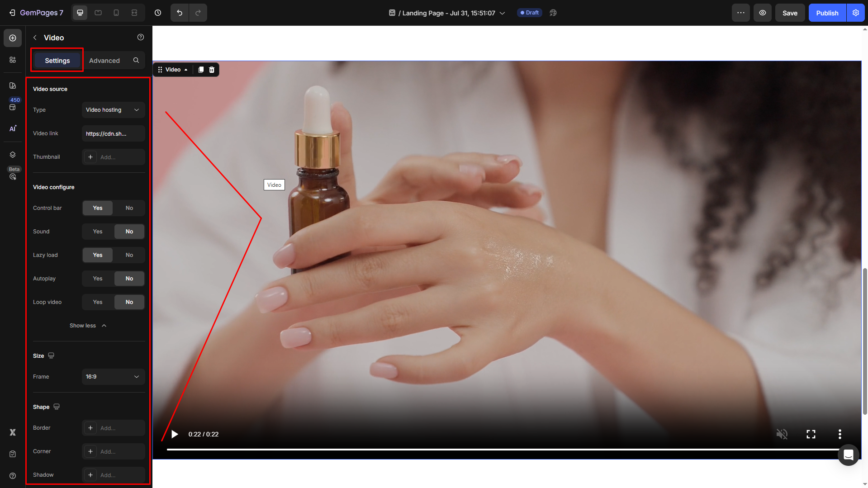Screen dimensions: 868x488
Task: Select the Settings tab
Action: [x=57, y=61]
